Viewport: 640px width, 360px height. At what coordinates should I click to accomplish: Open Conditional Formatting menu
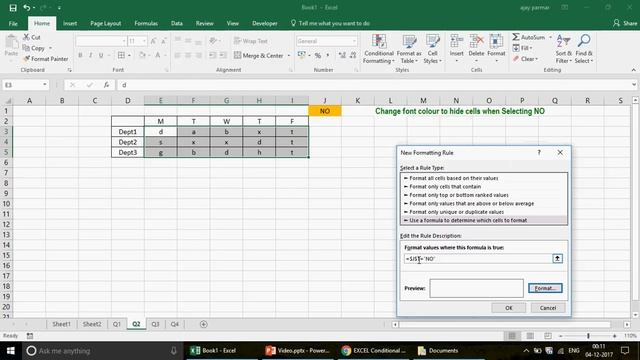coord(379,49)
